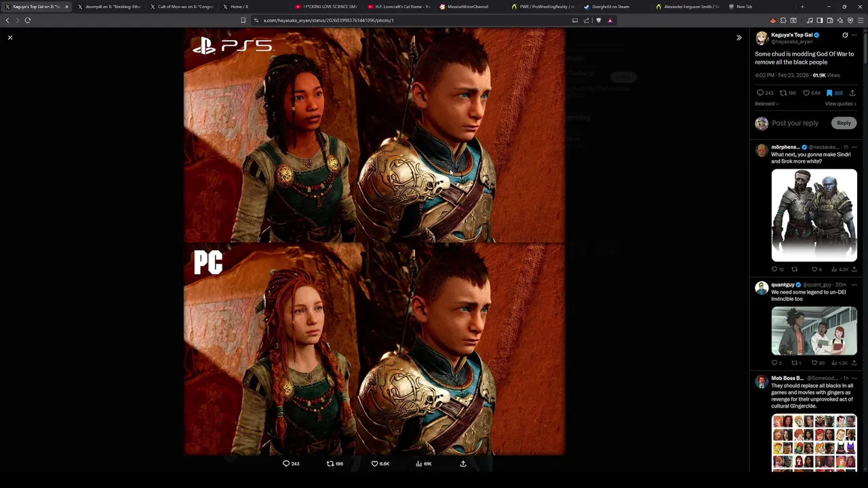The height and width of the screenshot is (488, 868).
Task: Repost the mörphens reply
Action: [x=794, y=269]
